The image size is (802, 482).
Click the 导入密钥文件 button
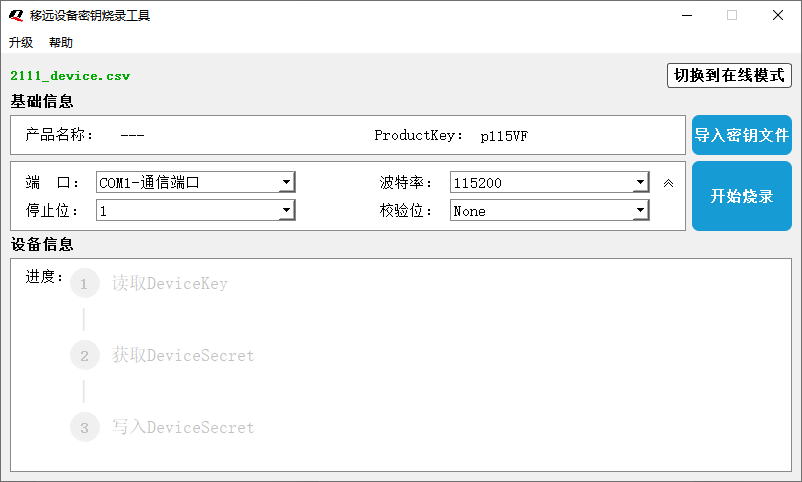pyautogui.click(x=742, y=135)
